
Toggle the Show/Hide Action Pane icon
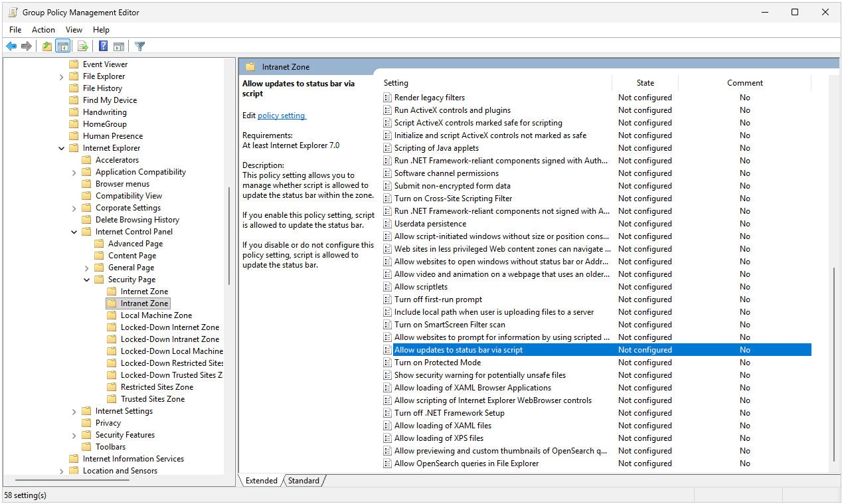coord(119,46)
